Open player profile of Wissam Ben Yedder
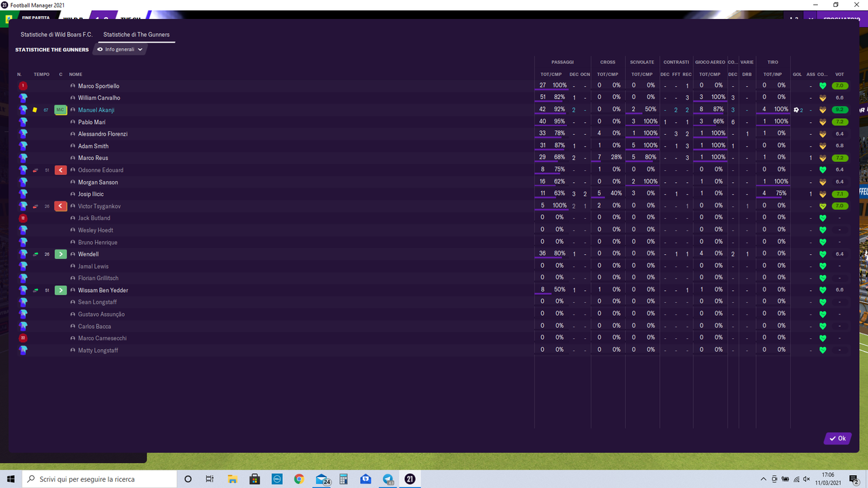The height and width of the screenshot is (488, 868). point(103,290)
